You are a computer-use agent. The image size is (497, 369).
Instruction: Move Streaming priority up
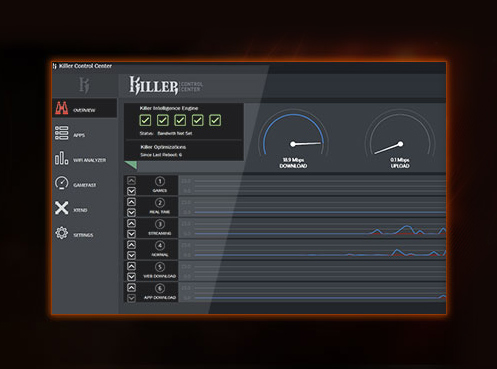[x=131, y=223]
